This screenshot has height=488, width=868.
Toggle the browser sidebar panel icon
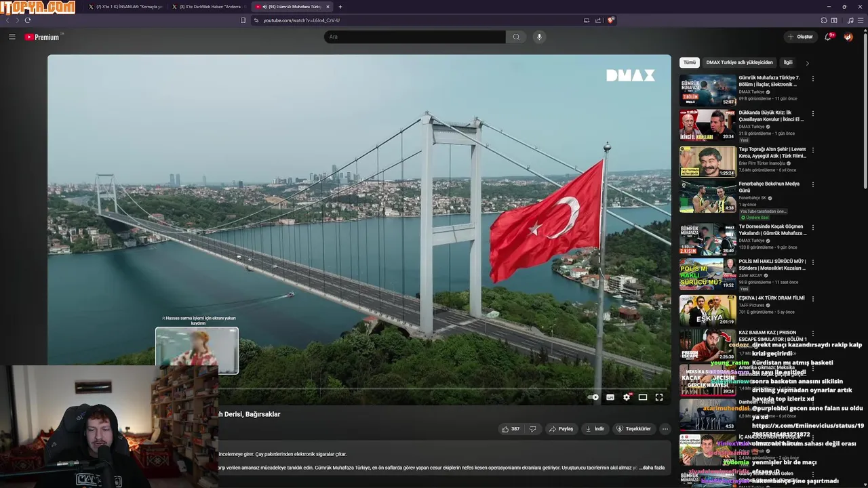click(834, 20)
